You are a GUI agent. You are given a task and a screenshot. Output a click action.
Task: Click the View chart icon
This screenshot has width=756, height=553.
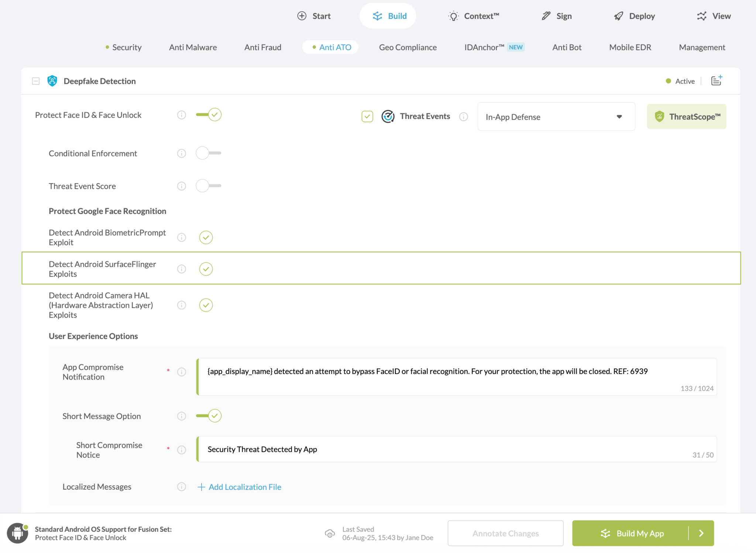(x=702, y=16)
